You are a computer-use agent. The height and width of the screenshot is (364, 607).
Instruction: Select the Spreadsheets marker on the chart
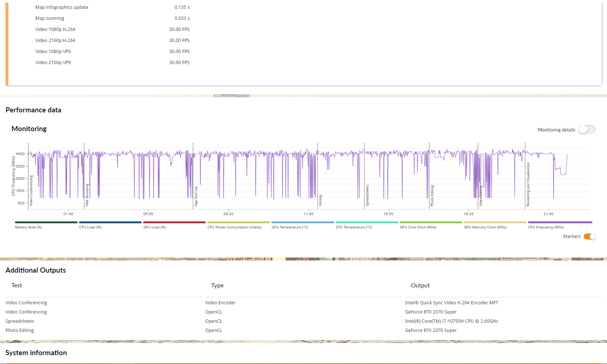367,195
